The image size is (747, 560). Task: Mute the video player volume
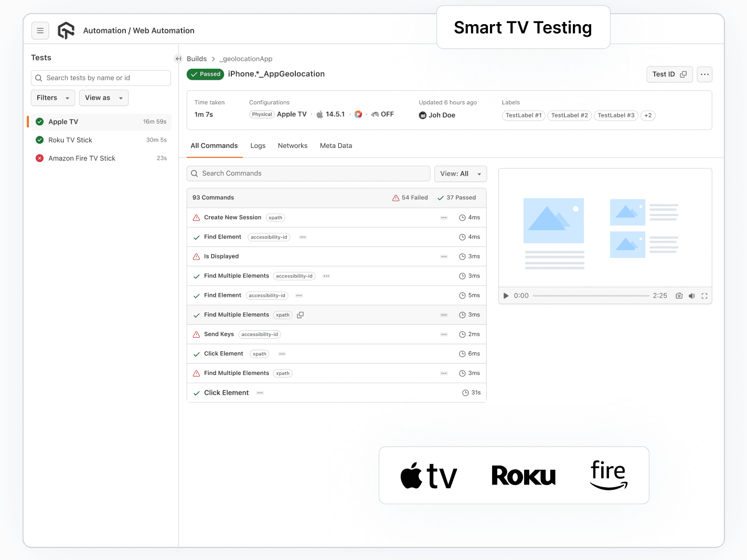tap(691, 296)
